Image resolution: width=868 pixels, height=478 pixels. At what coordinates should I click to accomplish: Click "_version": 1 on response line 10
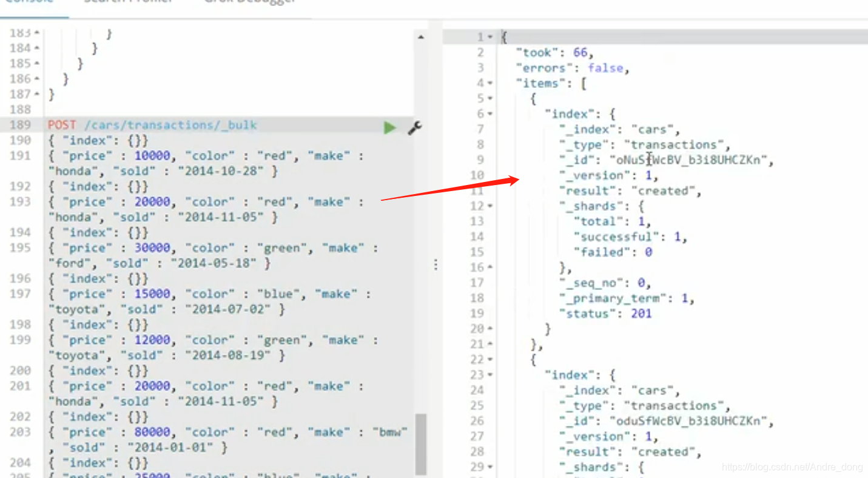coord(608,175)
